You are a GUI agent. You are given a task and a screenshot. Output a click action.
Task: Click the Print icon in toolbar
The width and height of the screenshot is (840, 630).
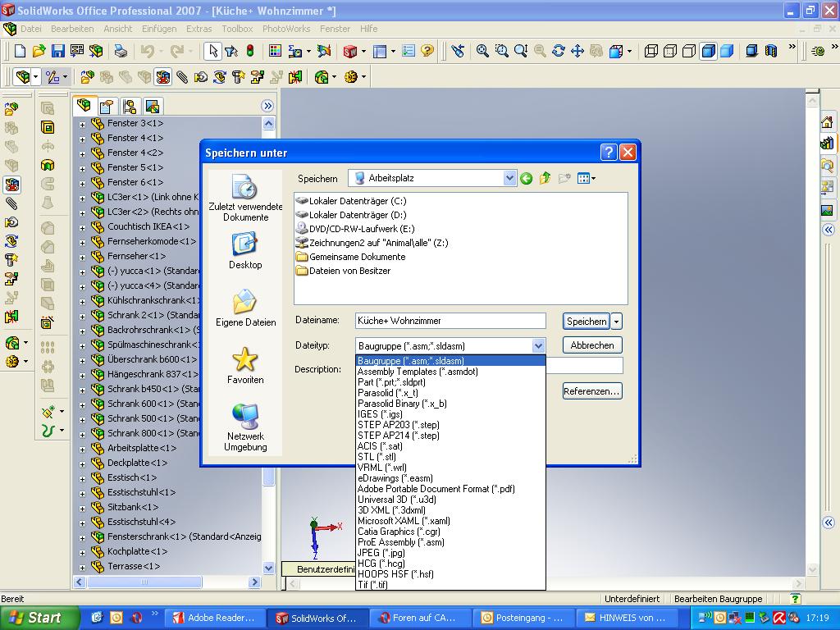[121, 51]
